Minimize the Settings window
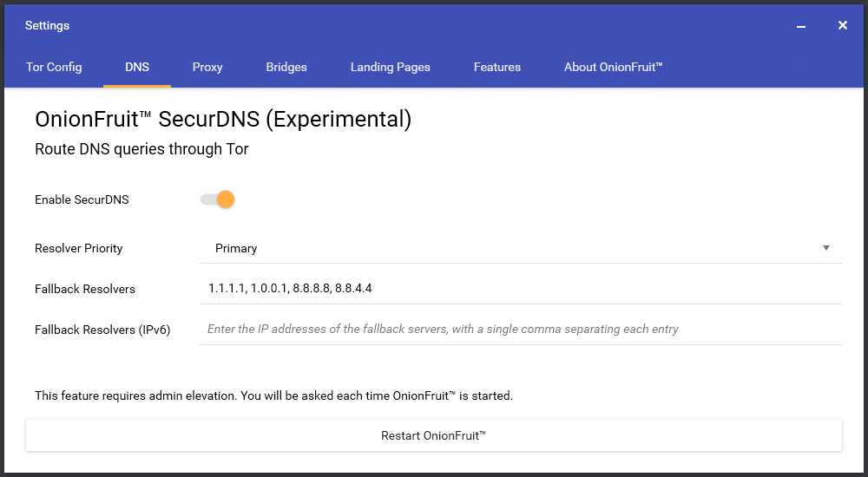868x477 pixels. tap(801, 26)
